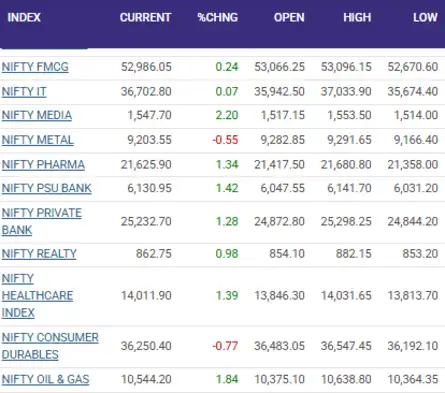Select the 0.98 change for NIFTY REALTY

point(227,254)
